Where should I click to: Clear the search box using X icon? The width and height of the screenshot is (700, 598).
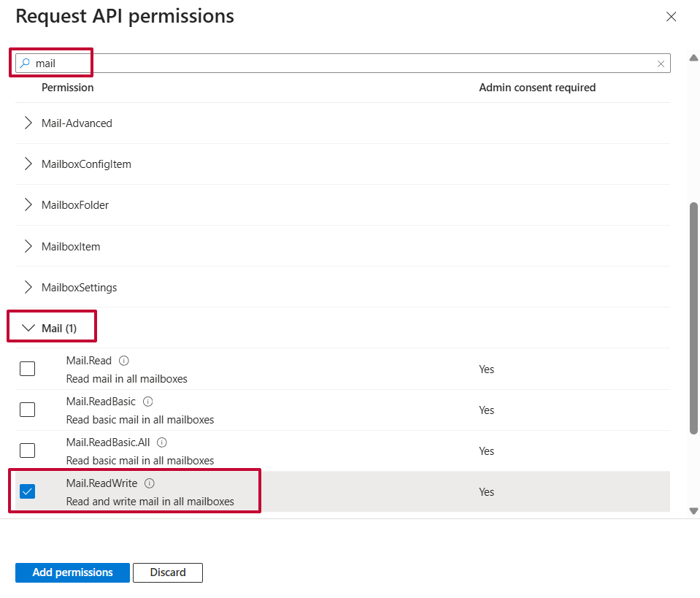(x=661, y=64)
